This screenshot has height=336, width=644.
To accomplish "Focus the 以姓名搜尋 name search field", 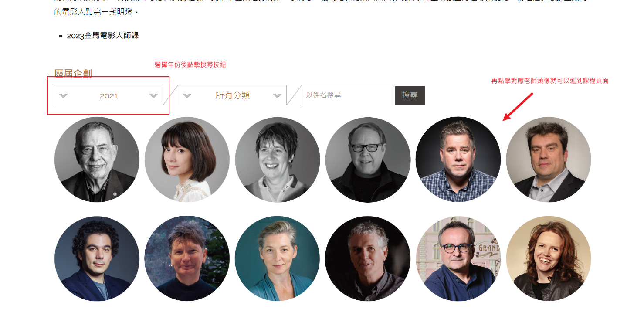I will (x=347, y=95).
